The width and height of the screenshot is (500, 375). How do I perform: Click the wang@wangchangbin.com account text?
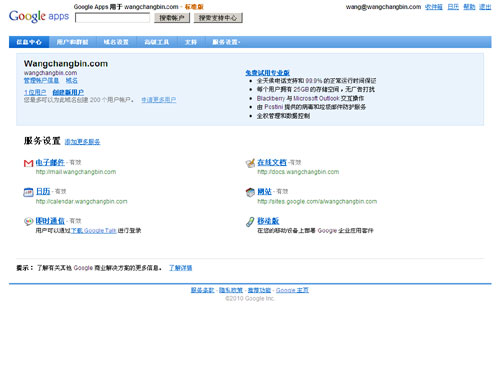tap(383, 7)
